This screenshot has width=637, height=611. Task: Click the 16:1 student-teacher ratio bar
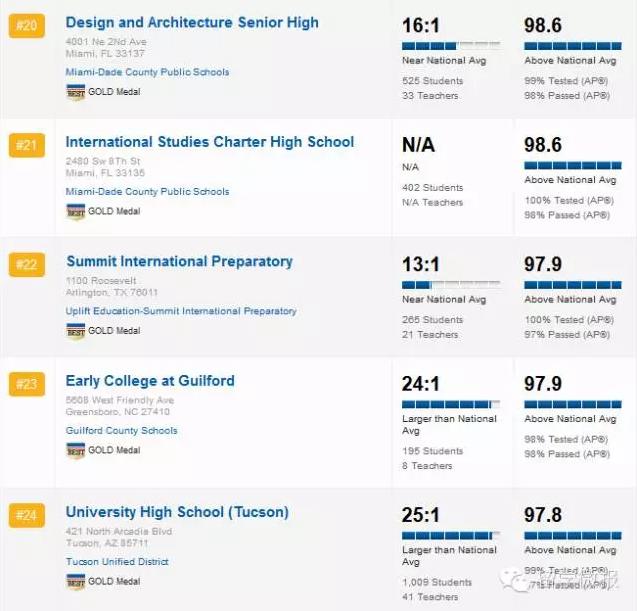pos(450,45)
